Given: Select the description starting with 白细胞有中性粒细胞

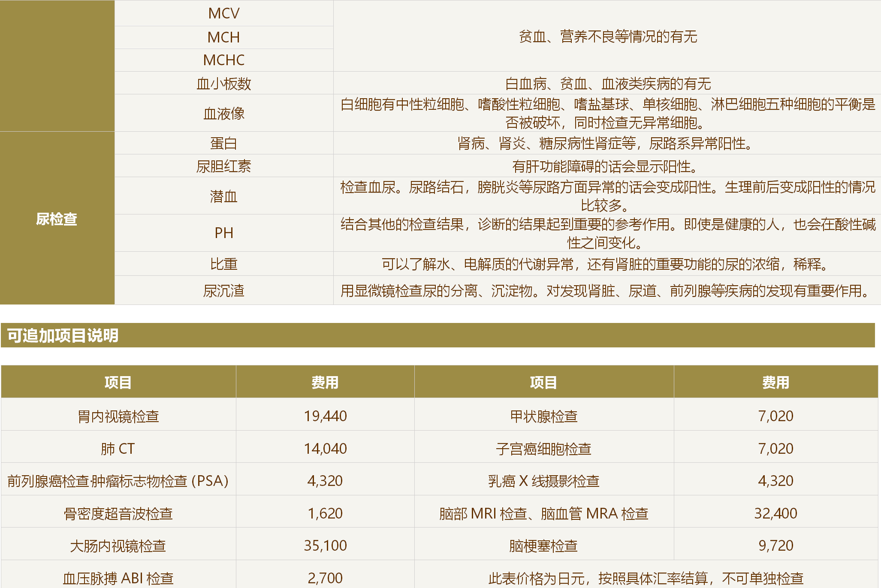Looking at the screenshot, I should (608, 113).
